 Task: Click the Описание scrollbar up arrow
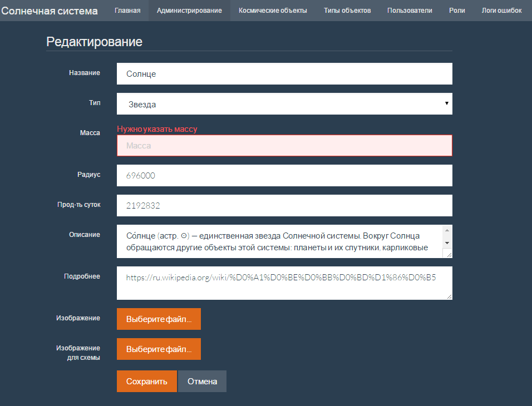447,230
